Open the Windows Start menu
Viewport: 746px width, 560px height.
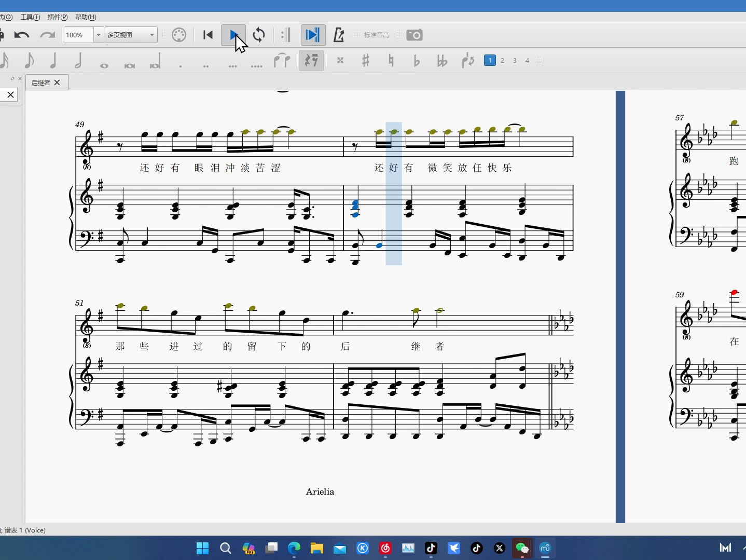(203, 548)
